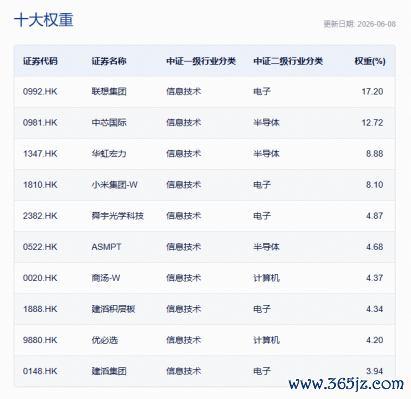Click weight value 8.88
This screenshot has height=399, width=411.
tap(375, 154)
